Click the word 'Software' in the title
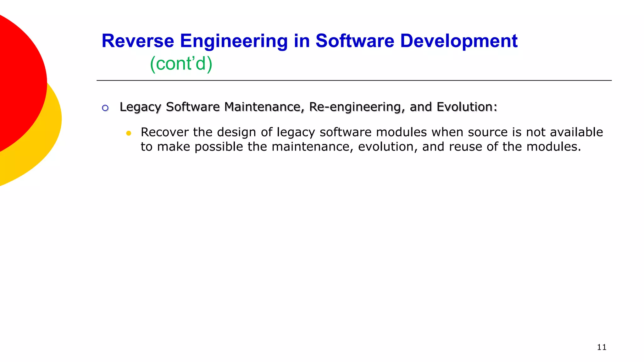This screenshot has height=362, width=644. (354, 41)
